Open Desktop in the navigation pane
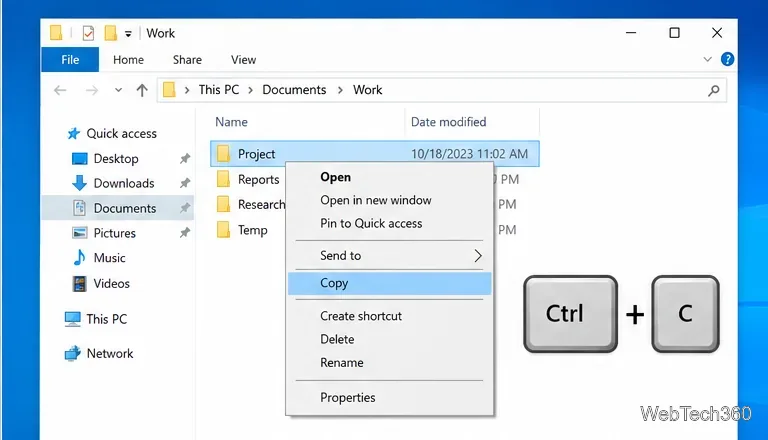 tap(116, 159)
